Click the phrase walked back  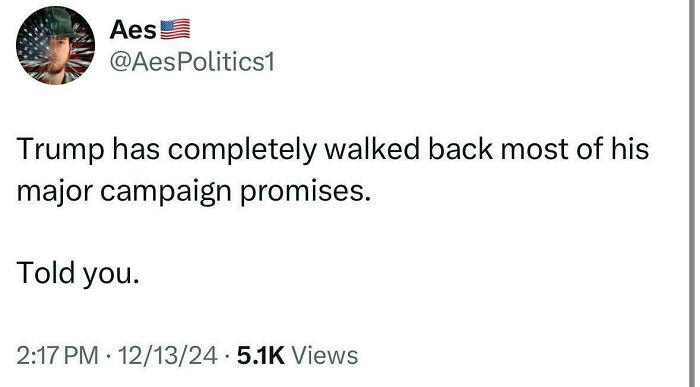(408, 149)
